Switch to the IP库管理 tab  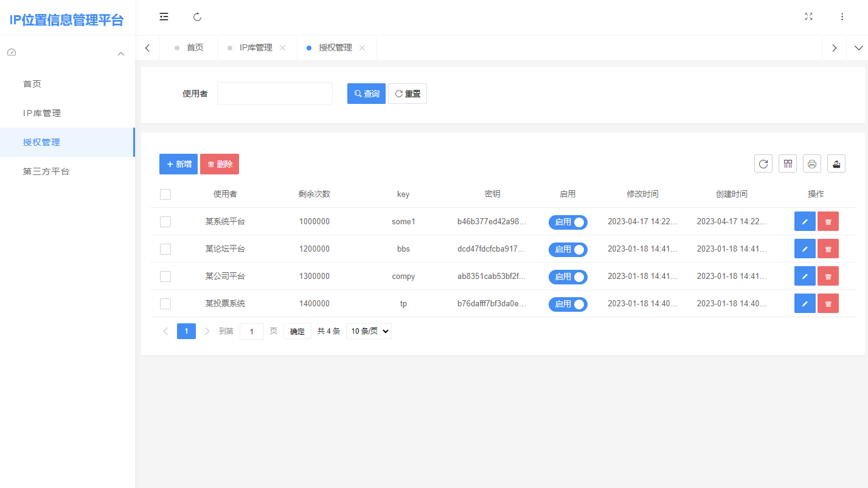(x=255, y=47)
